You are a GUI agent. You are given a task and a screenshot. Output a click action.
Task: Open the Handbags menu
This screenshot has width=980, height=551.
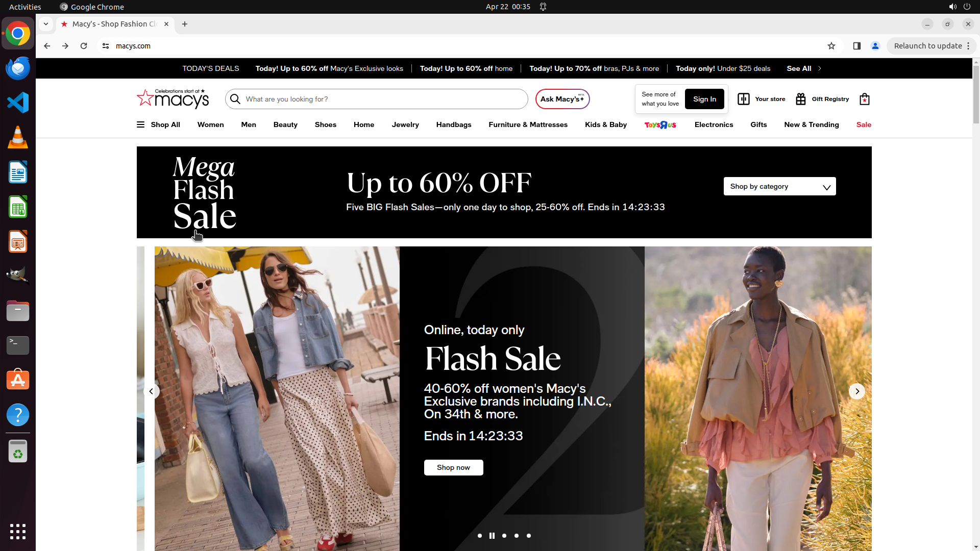tap(453, 124)
